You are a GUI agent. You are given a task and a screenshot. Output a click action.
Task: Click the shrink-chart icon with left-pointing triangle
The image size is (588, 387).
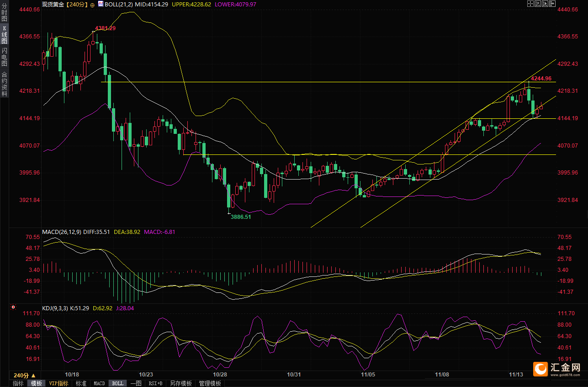(538, 4)
